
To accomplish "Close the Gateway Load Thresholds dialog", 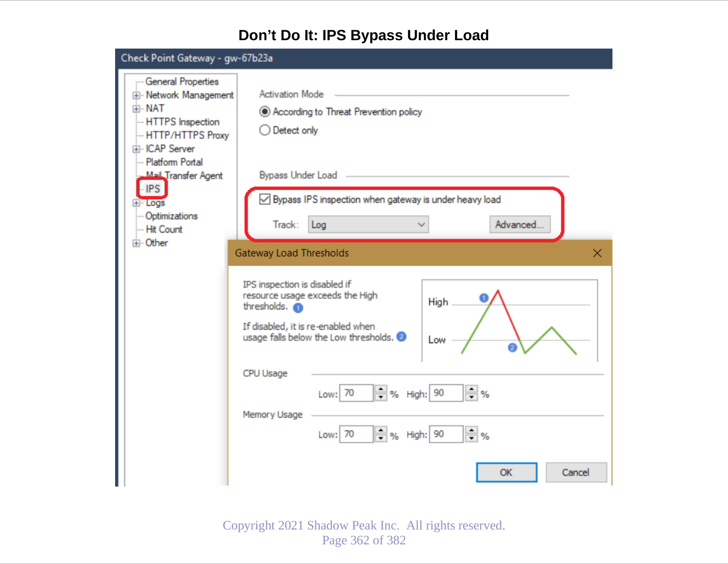I will pyautogui.click(x=597, y=253).
